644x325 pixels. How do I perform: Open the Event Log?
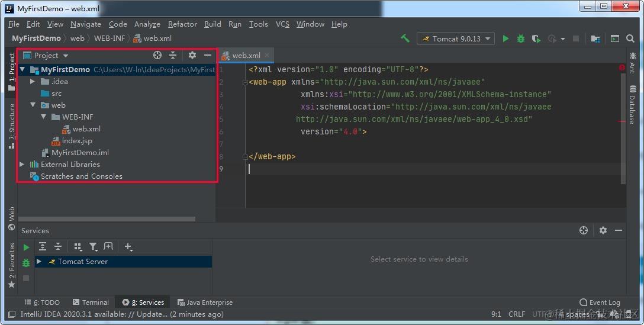click(x=600, y=303)
